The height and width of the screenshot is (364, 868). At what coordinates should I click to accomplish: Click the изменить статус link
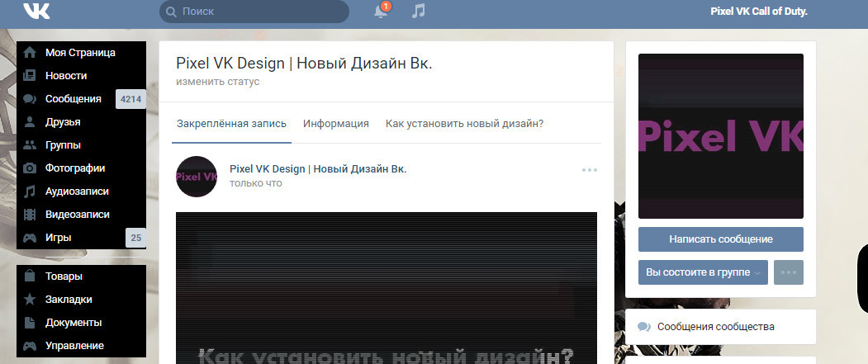click(x=218, y=82)
